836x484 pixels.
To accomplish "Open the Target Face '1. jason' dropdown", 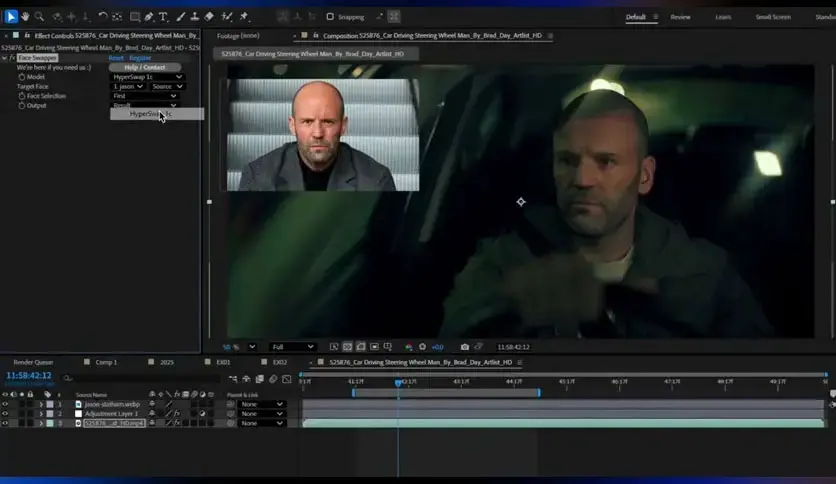I will coord(128,86).
